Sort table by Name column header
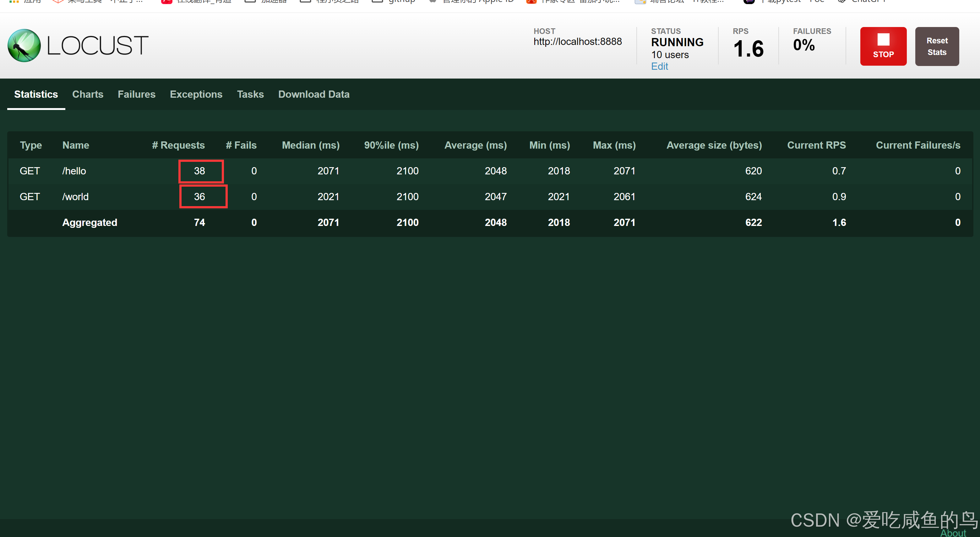 tap(76, 145)
